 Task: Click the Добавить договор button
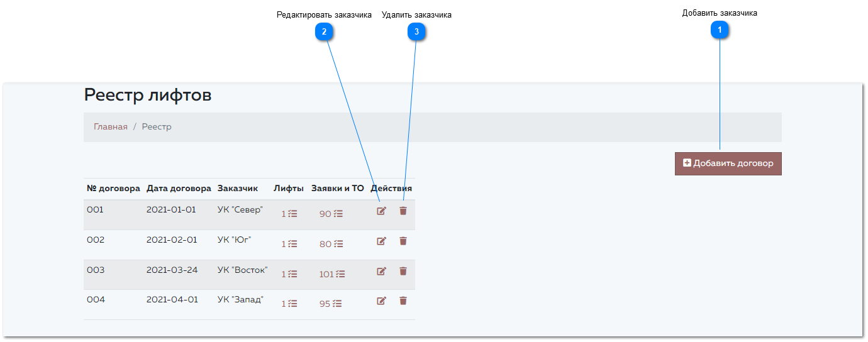pos(728,163)
